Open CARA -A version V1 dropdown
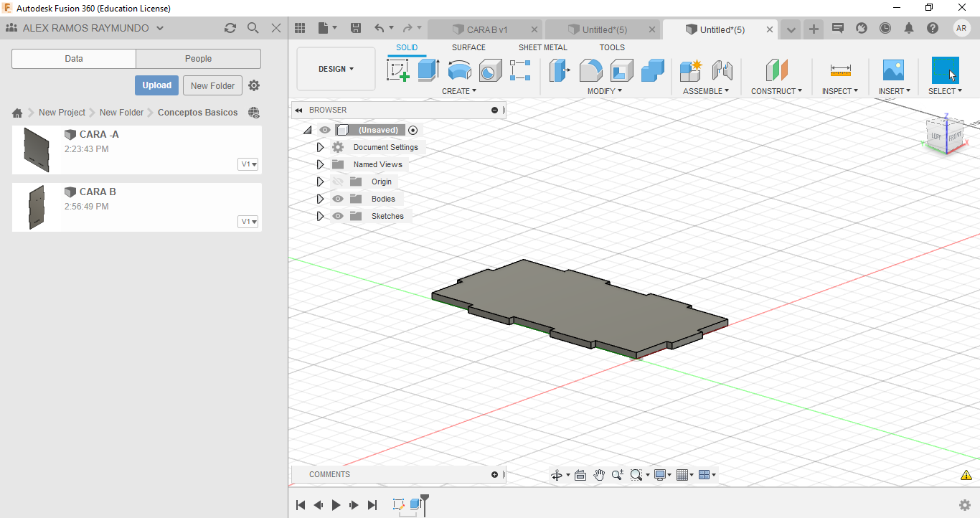Viewport: 980px width, 518px height. 249,164
